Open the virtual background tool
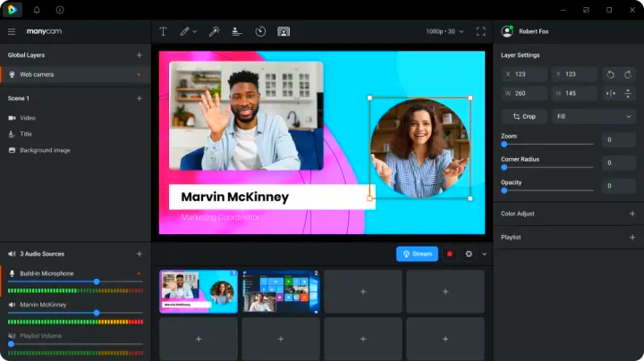 pyautogui.click(x=284, y=31)
